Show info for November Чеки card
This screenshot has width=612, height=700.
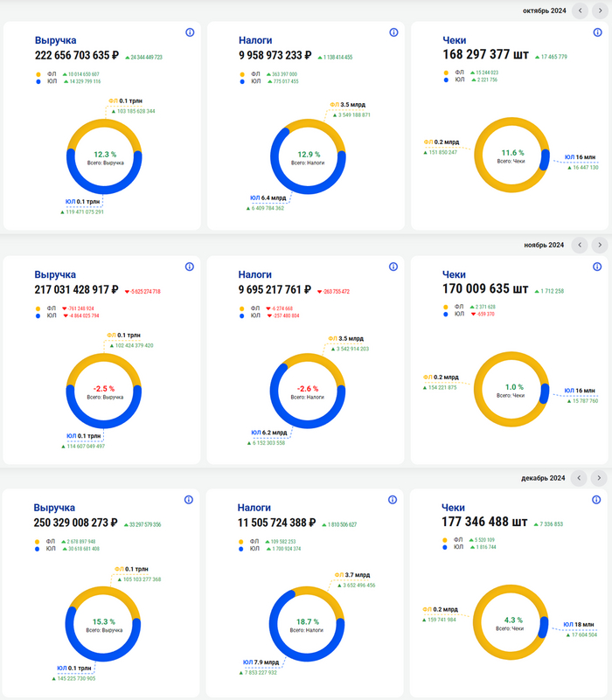pos(597,242)
